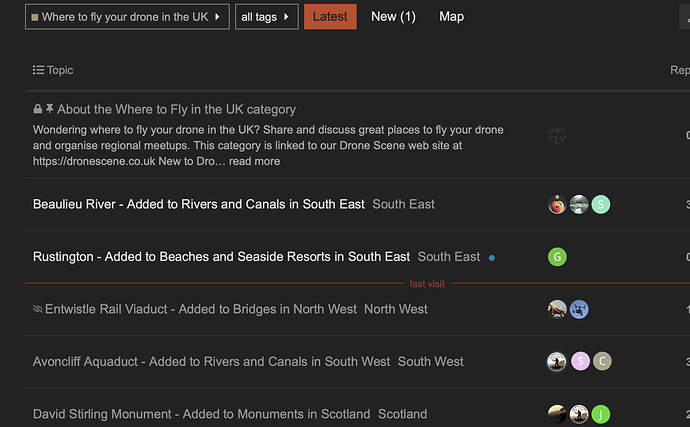The width and height of the screenshot is (690, 427).
Task: Click the first poster avatar on the Beaulieu River row
Action: (557, 204)
